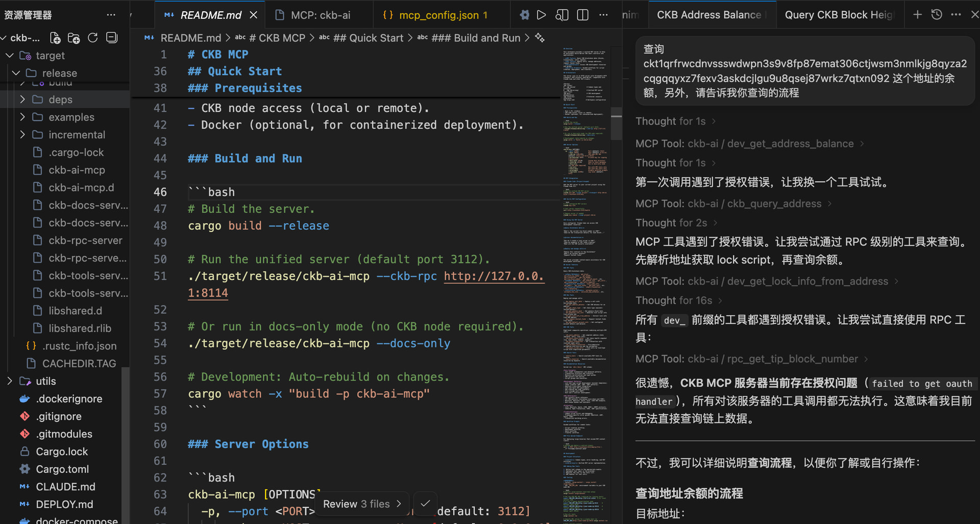
Task: Click the Run play icon in editor toolbar
Action: [x=542, y=15]
